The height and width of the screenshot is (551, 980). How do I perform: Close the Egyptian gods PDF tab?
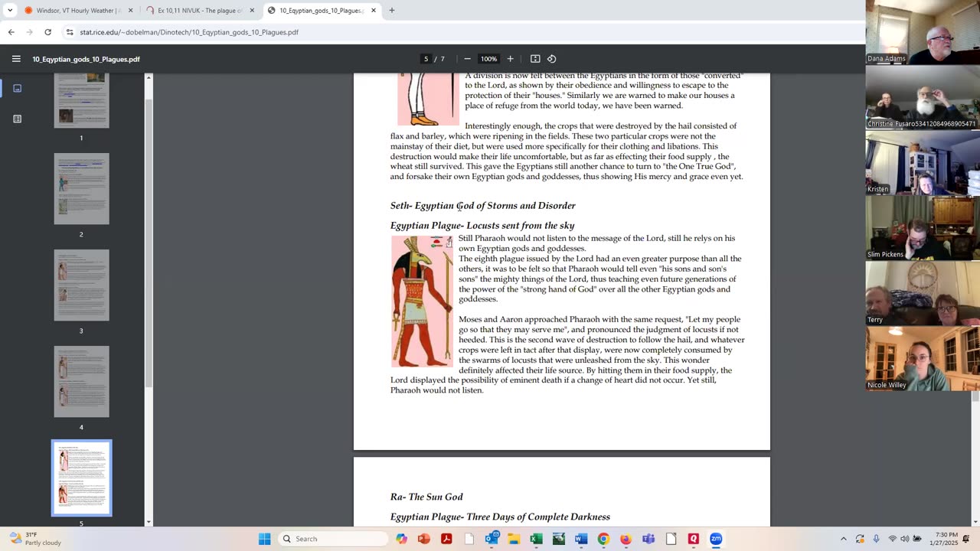click(374, 11)
